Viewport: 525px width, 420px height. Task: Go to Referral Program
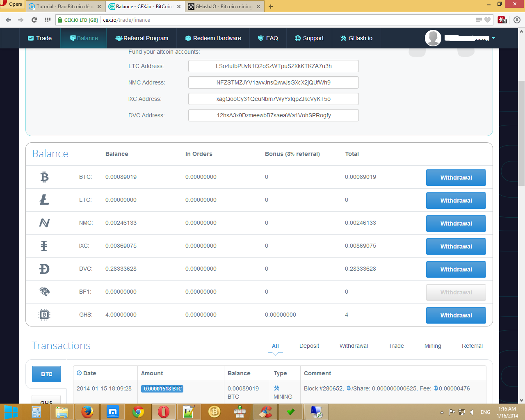click(x=142, y=38)
